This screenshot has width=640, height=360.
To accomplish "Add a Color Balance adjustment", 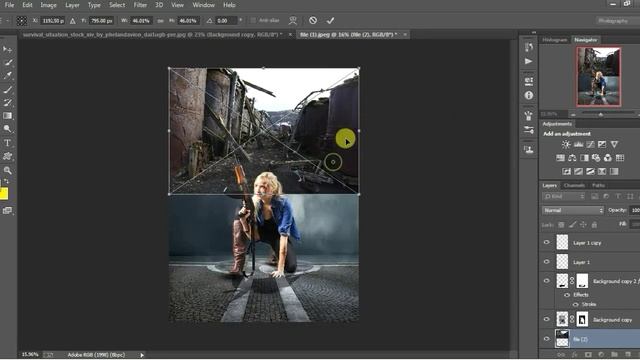I will [x=572, y=158].
